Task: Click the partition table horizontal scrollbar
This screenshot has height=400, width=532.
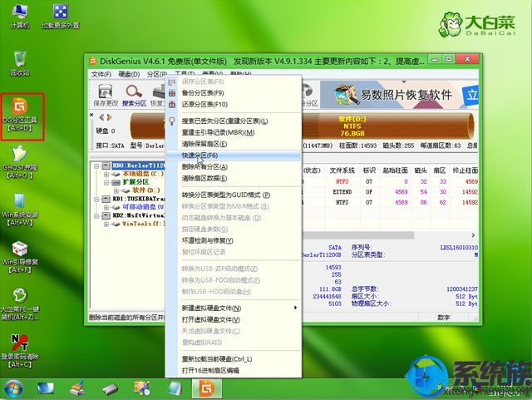Action: (x=358, y=235)
